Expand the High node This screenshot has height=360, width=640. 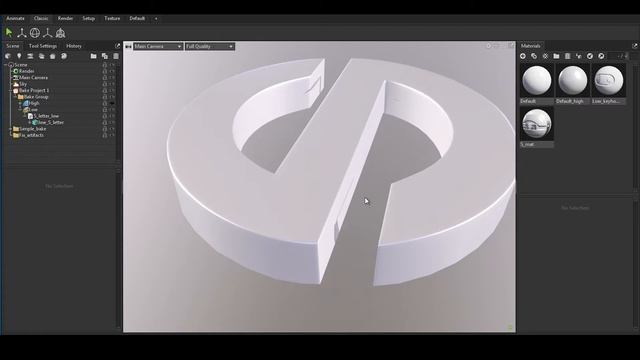click(x=20, y=104)
